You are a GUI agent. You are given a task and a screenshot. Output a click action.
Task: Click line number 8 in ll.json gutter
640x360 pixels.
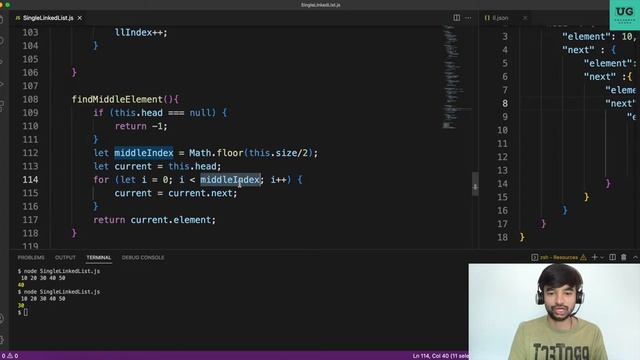(505, 104)
